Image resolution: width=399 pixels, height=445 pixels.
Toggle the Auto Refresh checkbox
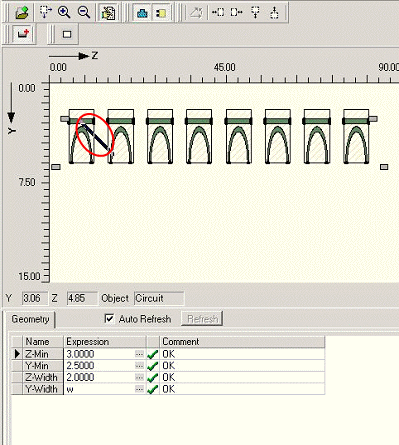pos(109,319)
